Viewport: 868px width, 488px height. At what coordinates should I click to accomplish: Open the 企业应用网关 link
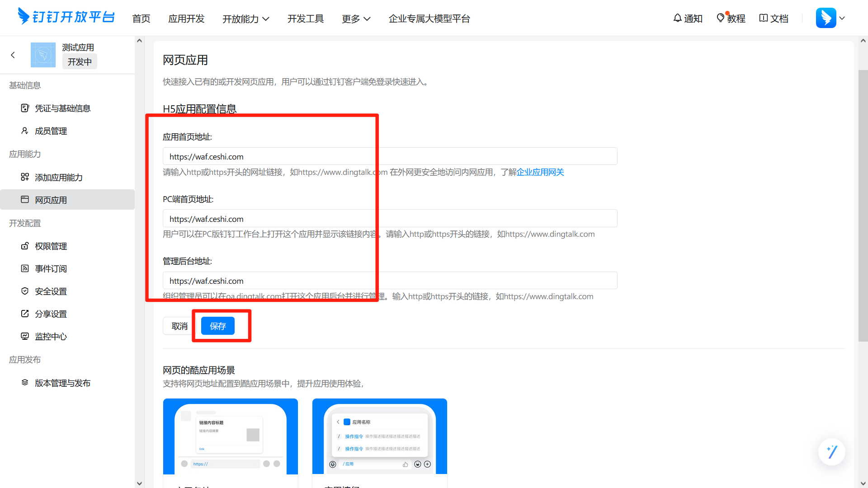540,172
